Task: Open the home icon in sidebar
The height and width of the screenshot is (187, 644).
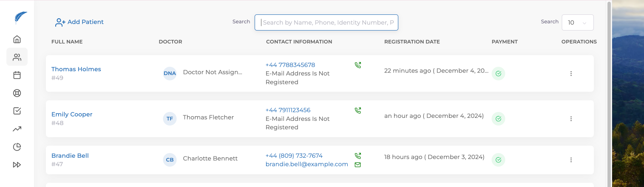Action: (17, 39)
